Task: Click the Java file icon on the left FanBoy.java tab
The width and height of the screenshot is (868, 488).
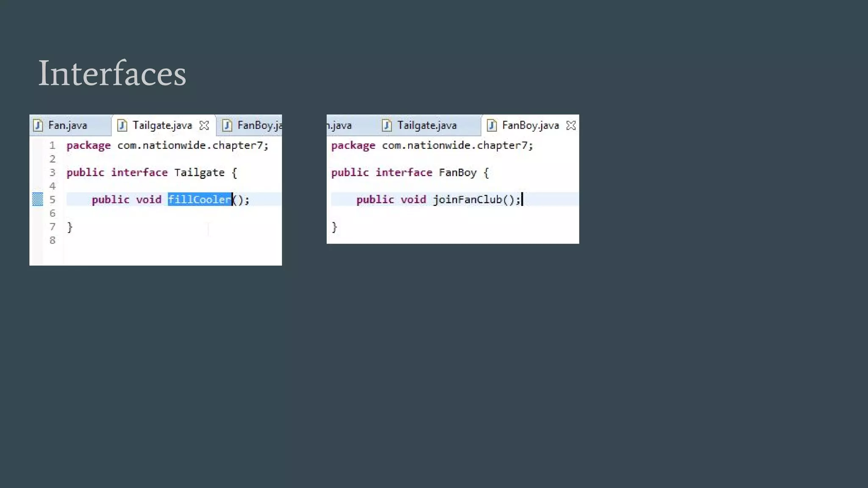Action: click(227, 125)
